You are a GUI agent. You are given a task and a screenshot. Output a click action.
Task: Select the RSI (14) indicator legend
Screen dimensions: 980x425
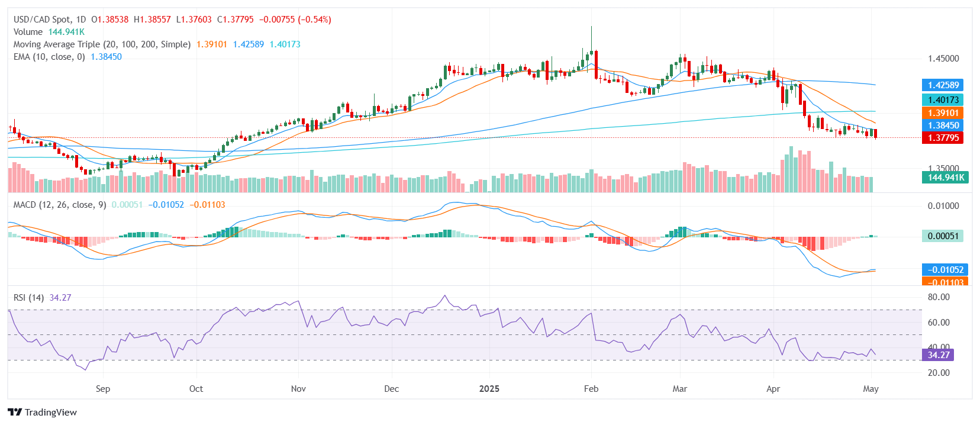click(28, 298)
